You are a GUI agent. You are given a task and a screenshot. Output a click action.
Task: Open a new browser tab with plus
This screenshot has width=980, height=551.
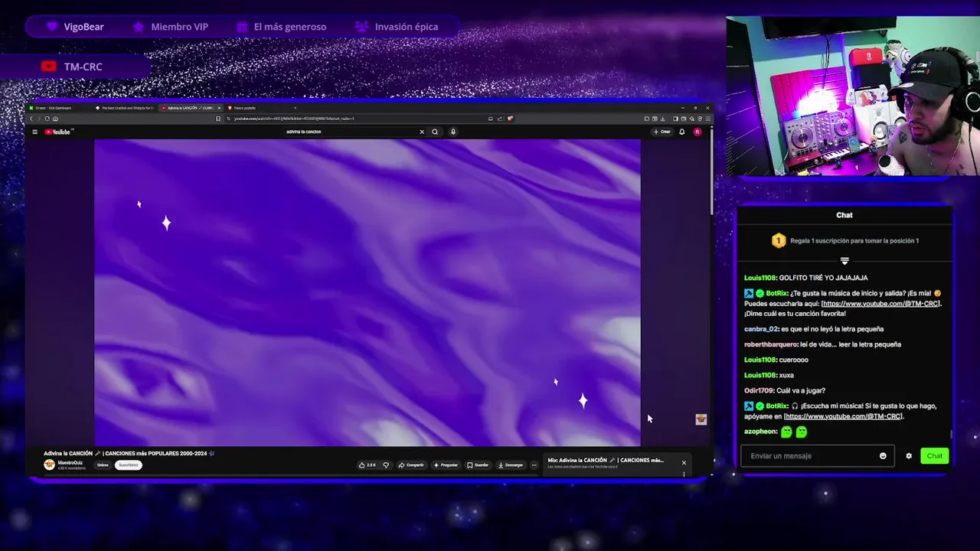[295, 108]
